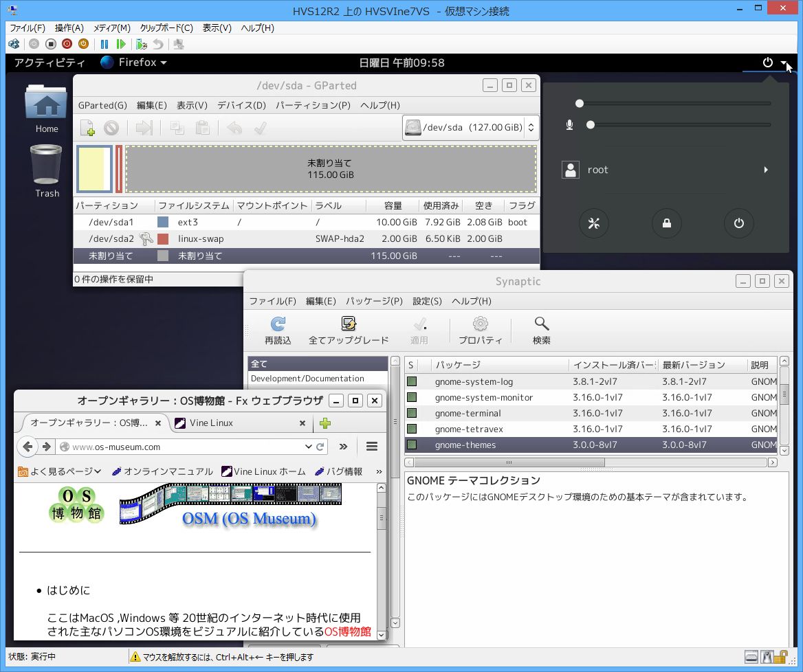Screen dimensions: 803x672
Task: Toggle status checkbox for gnome-system-log package
Action: tap(412, 382)
